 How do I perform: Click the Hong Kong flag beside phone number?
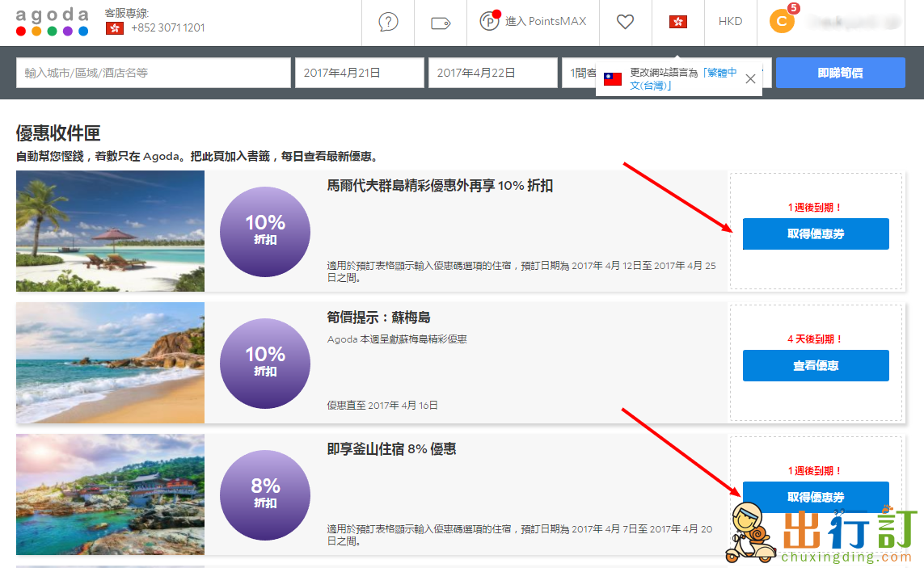114,27
